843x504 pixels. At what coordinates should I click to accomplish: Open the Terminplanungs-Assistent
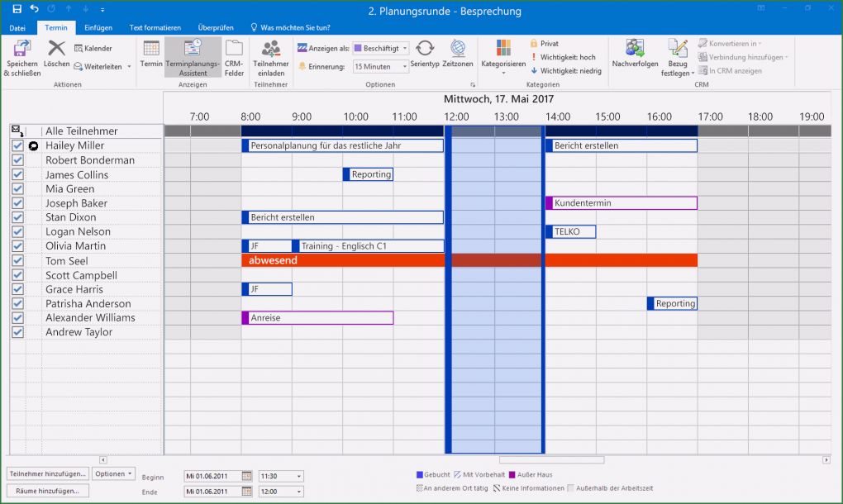[192, 58]
